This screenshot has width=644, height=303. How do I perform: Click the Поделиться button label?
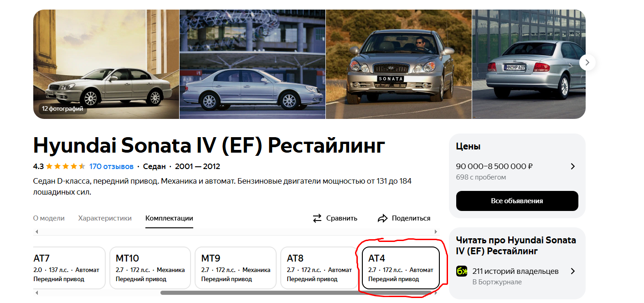411,218
